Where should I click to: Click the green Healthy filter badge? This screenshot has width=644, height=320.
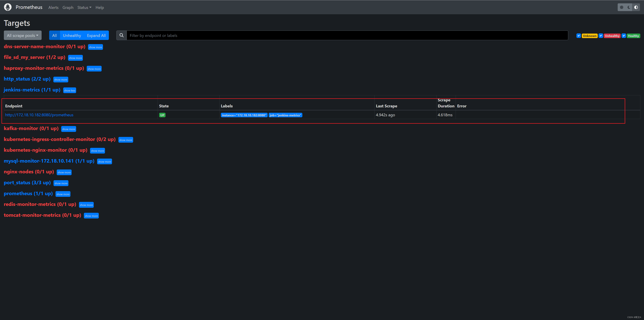tap(633, 36)
